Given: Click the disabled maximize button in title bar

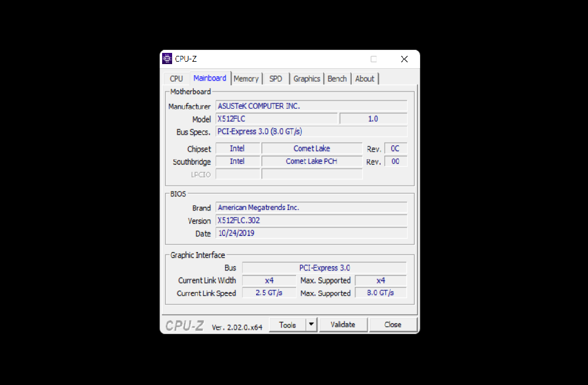Looking at the screenshot, I should (374, 59).
